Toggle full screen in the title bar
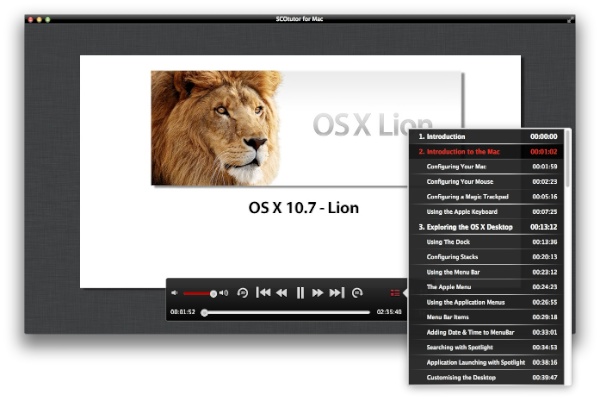 (x=570, y=19)
